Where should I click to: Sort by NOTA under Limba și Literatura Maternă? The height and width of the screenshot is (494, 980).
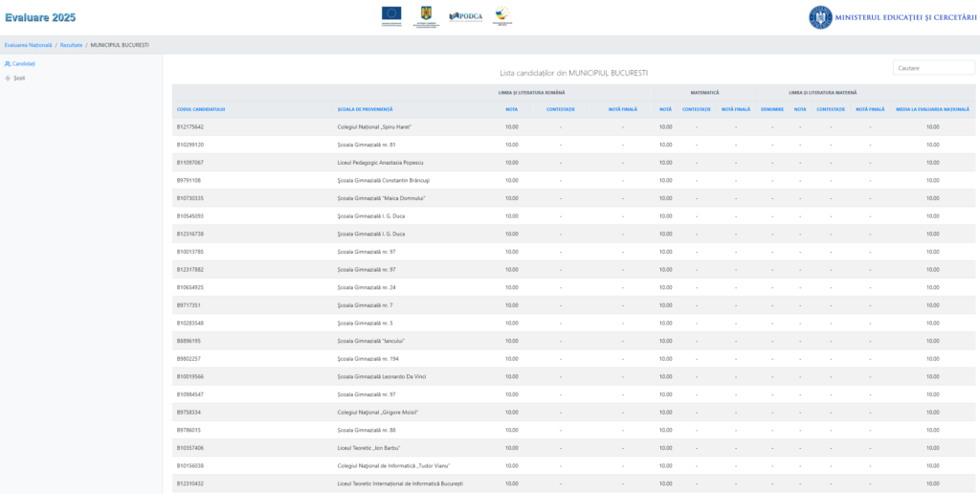800,109
